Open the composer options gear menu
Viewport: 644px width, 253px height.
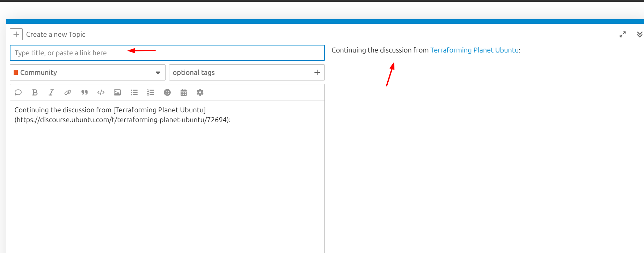pos(200,92)
